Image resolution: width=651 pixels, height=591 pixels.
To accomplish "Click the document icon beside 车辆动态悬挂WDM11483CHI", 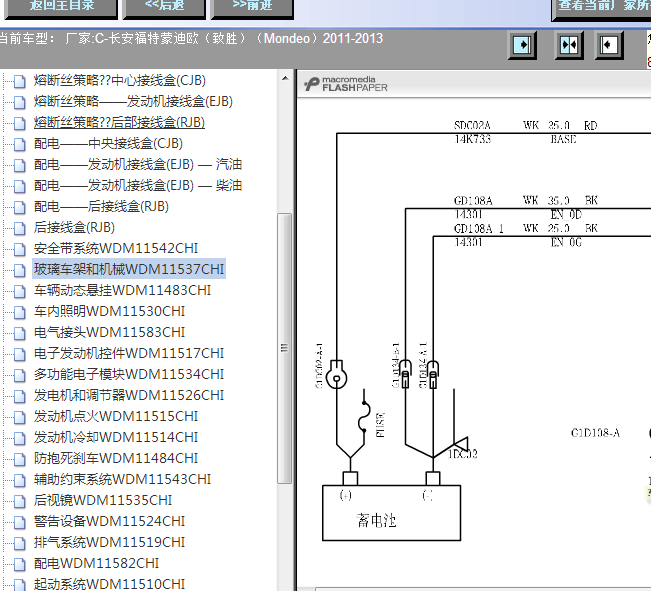I will (19, 292).
